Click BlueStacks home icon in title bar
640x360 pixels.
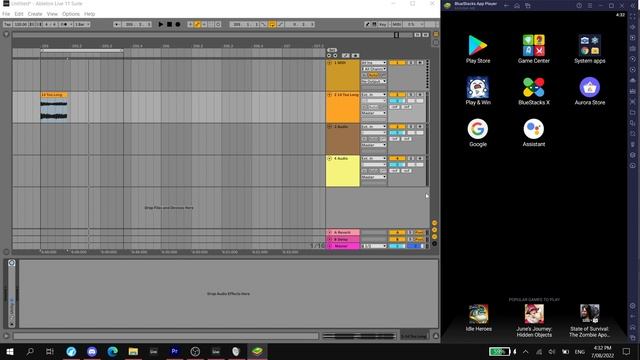pos(517,6)
